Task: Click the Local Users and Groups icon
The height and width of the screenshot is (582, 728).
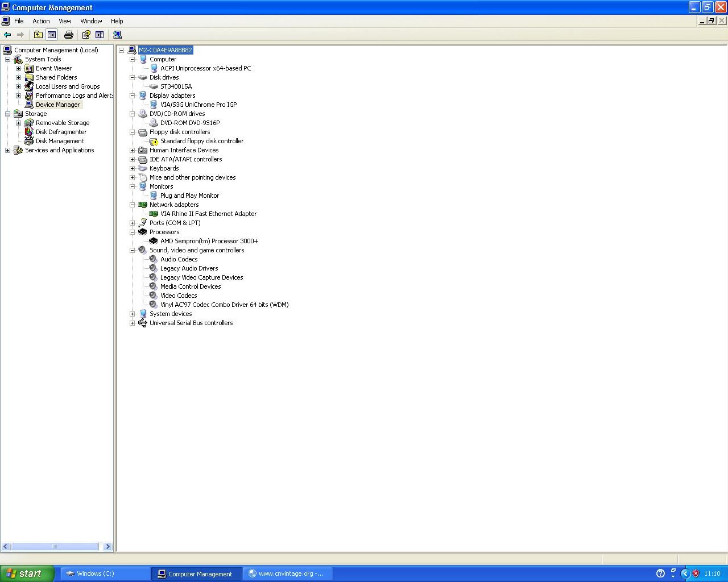Action: [x=29, y=86]
